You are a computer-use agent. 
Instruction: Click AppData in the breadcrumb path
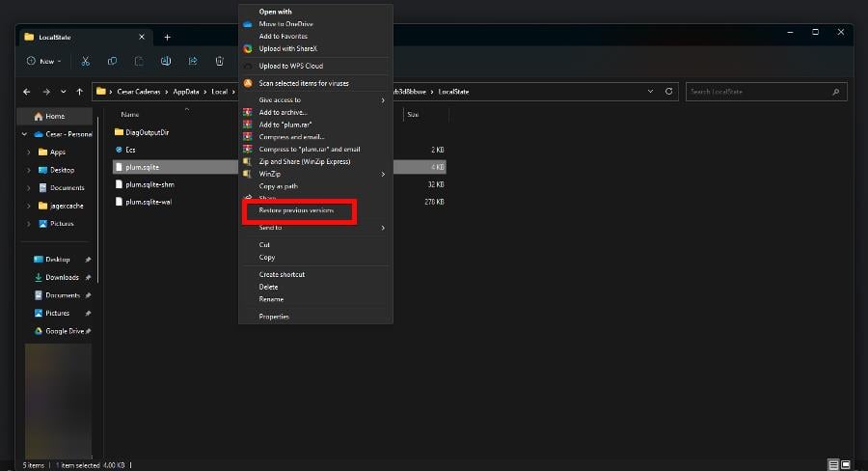point(186,92)
